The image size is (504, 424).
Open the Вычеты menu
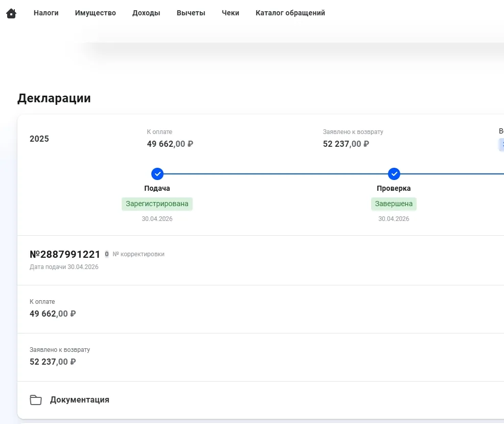pyautogui.click(x=191, y=13)
